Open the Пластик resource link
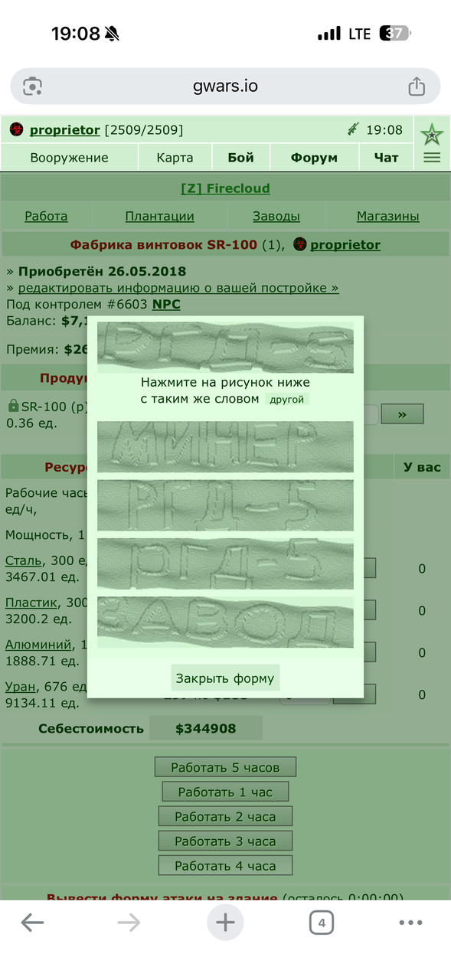451x980 pixels. coord(30,603)
